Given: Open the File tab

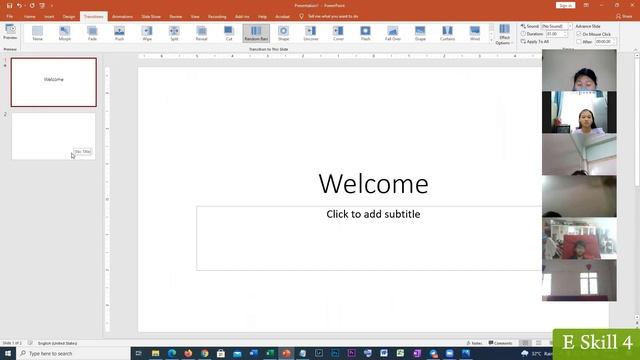Looking at the screenshot, I should coord(9,17).
